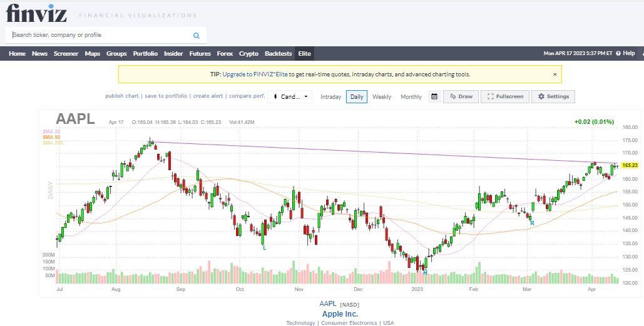Select the Daily timeframe
This screenshot has width=644, height=326.
click(x=357, y=96)
